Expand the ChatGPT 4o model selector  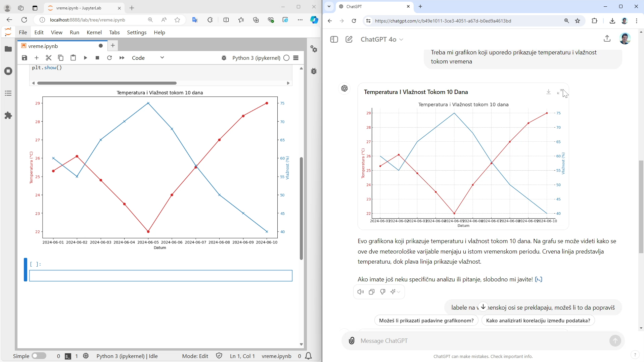(382, 39)
